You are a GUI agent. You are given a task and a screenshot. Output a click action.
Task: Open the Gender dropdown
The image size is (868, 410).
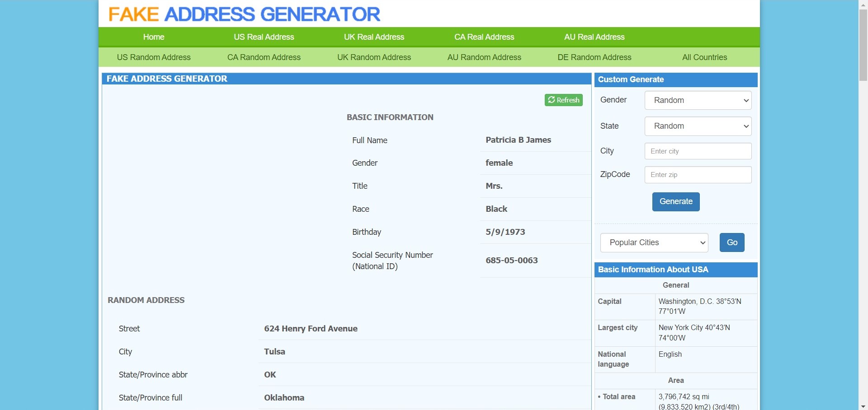[698, 100]
